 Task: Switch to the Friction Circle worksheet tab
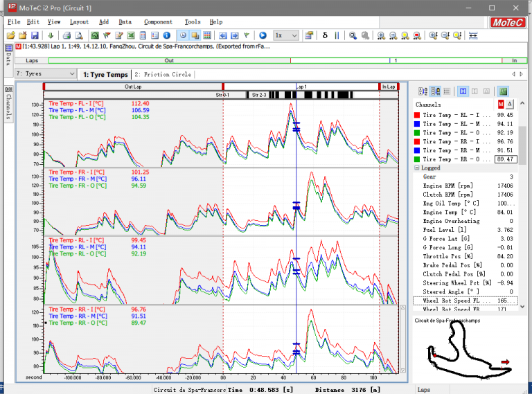[163, 74]
